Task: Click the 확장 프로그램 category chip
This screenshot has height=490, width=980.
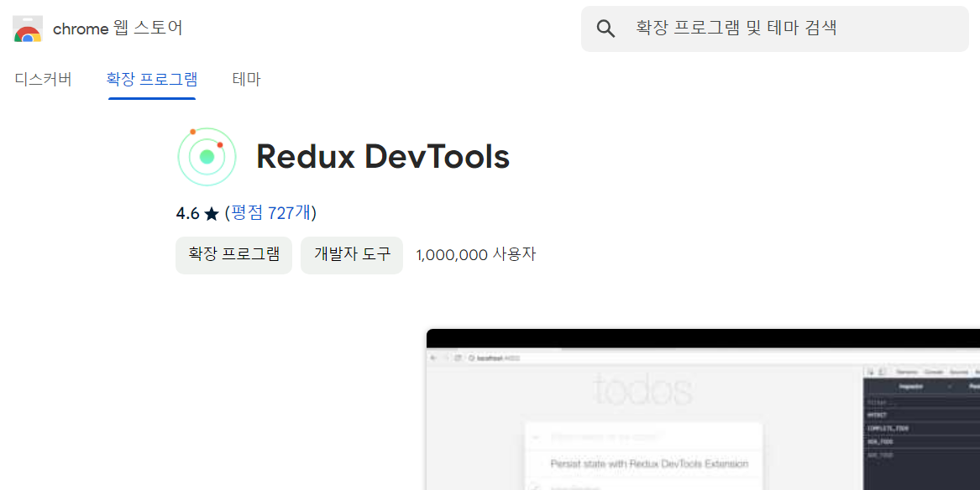Action: point(233,255)
